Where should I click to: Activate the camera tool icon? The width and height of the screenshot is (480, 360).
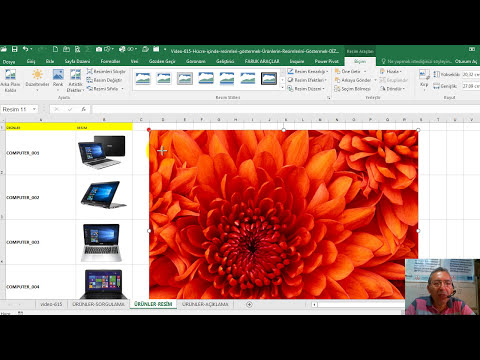pyautogui.click(x=99, y=49)
